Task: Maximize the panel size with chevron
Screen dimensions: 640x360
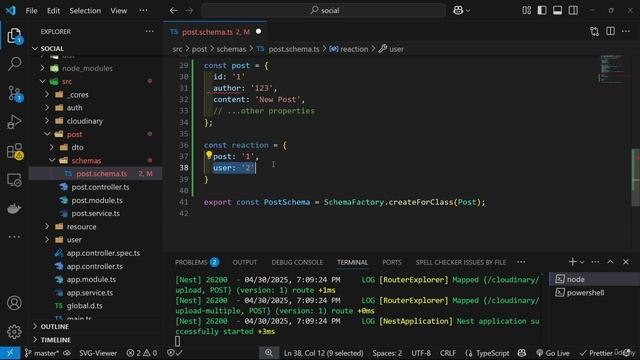Action: point(610,262)
